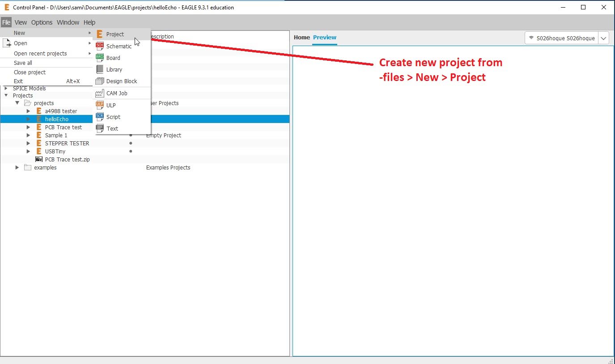
Task: Click the red SCH Schematic icon
Action: pyautogui.click(x=99, y=46)
